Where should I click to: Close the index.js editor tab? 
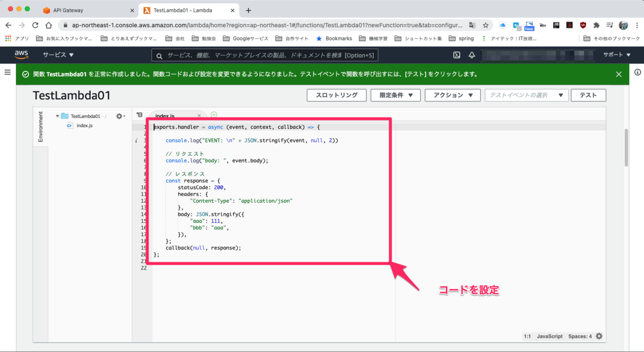click(199, 115)
